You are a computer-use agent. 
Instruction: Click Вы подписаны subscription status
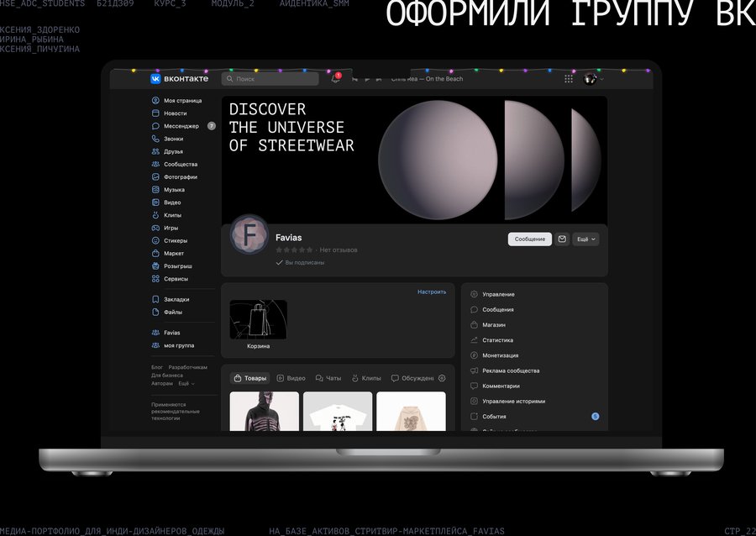tap(301, 263)
